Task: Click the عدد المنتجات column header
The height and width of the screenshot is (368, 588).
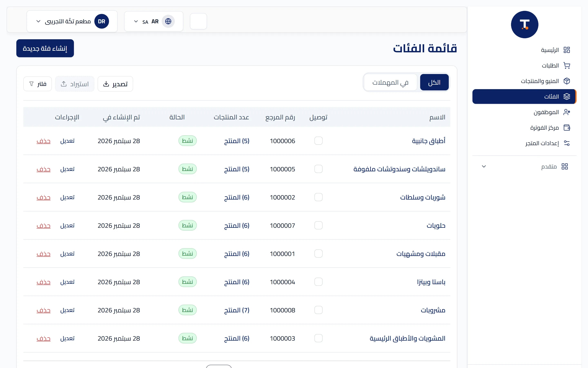Action: click(231, 117)
